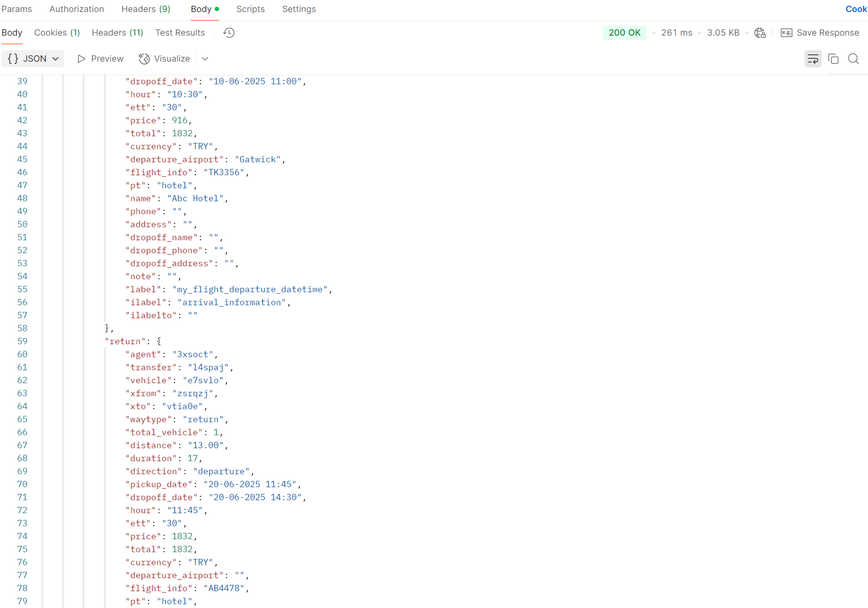Image resolution: width=868 pixels, height=608 pixels.
Task: Open the Test Results tab
Action: (x=180, y=33)
